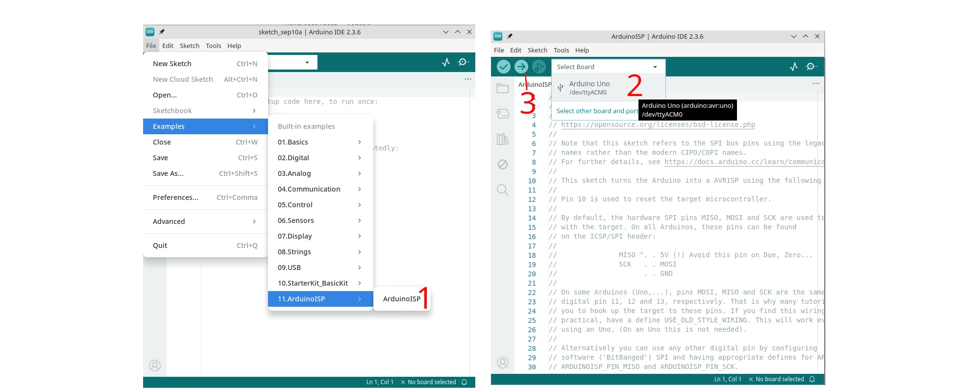Select Arduino Uno on /dev/ttyACM0

point(589,88)
